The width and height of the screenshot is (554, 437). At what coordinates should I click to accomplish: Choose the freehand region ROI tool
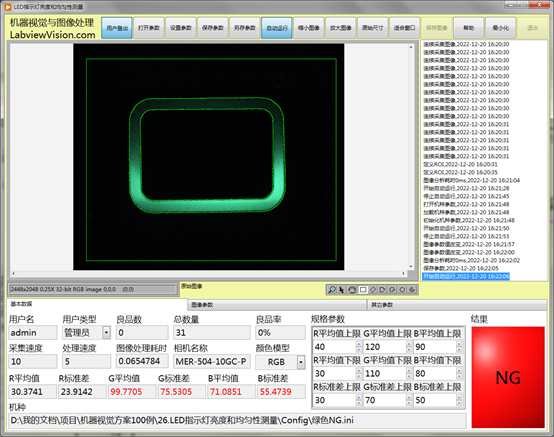tap(392, 290)
